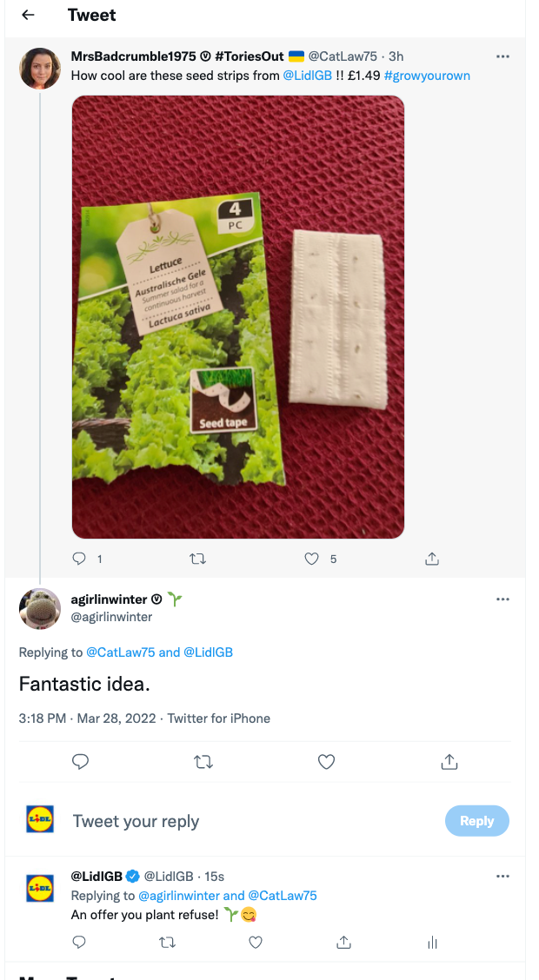Share the 'Fantastic idea.' reply
Image resolution: width=539 pixels, height=980 pixels.
point(449,762)
